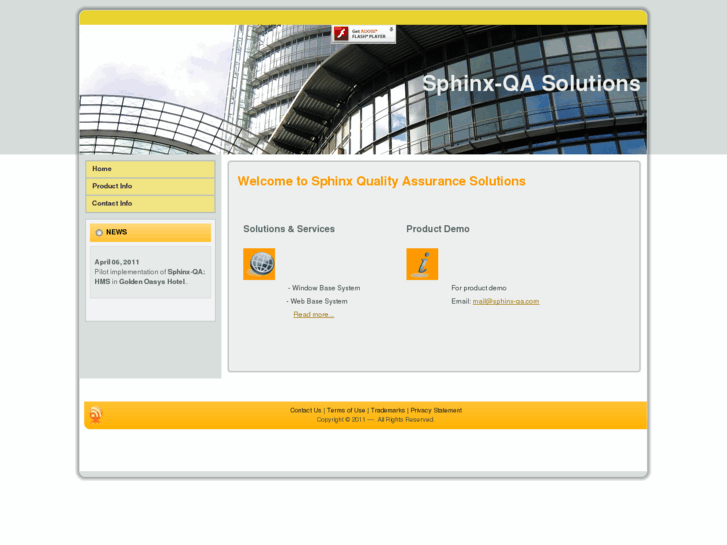Click the 'For product demo' text
The image size is (727, 545).
click(478, 288)
